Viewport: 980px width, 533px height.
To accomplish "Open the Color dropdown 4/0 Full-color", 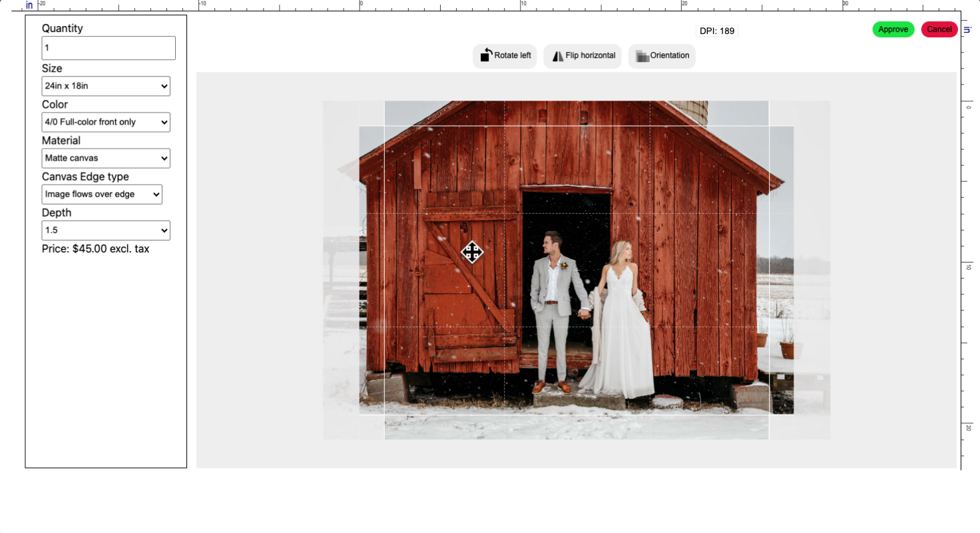I will [x=106, y=122].
